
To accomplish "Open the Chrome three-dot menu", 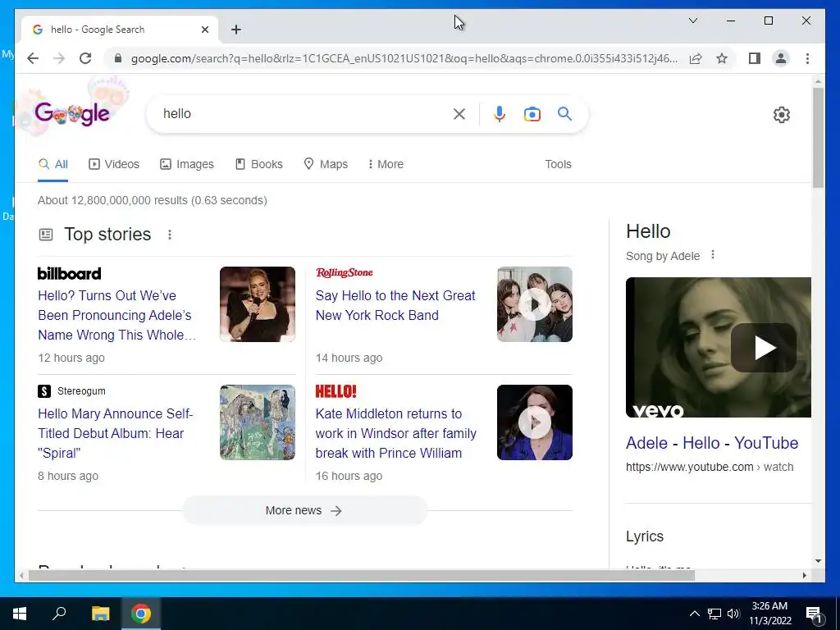I will [807, 58].
